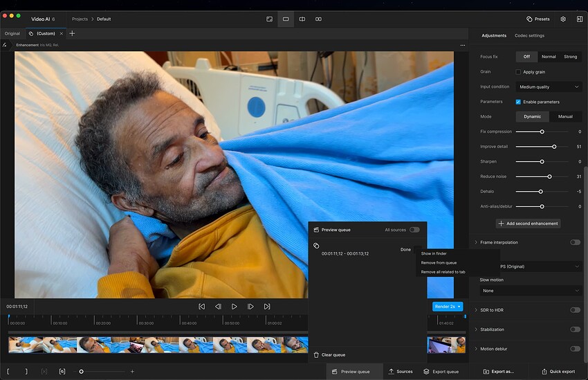The image size is (588, 380).
Task: Switch to the Codec settings tab
Action: tap(529, 35)
